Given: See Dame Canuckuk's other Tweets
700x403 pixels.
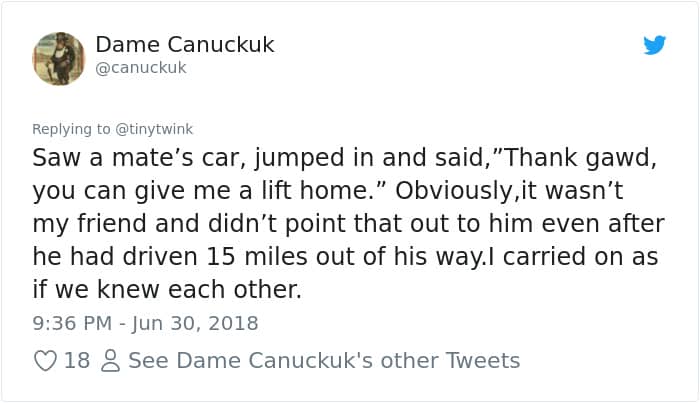Looking at the screenshot, I should (324, 360).
